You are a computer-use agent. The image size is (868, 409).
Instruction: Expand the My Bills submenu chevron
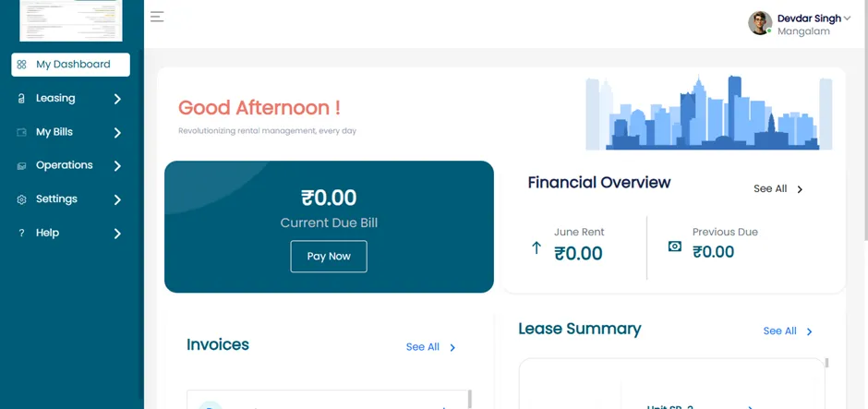[x=117, y=133]
